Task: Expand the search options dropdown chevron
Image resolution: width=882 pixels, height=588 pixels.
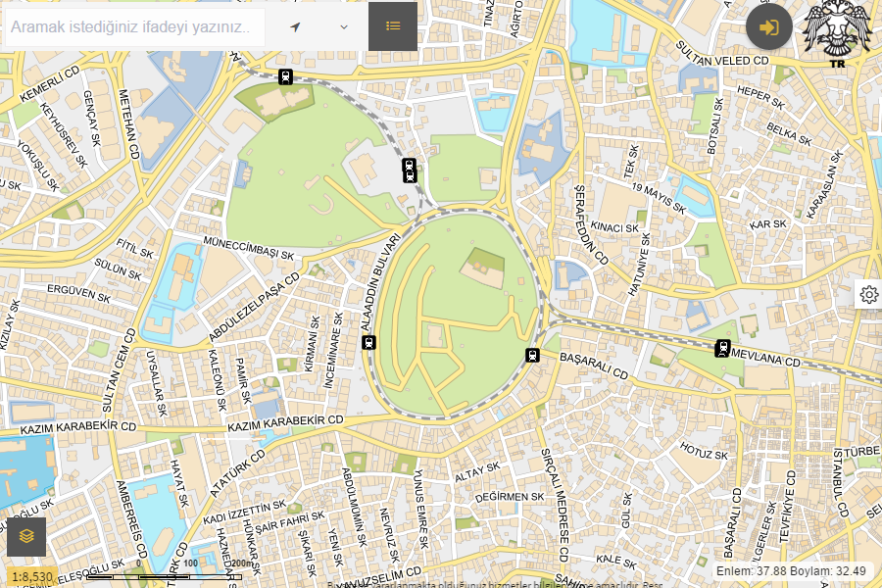Action: 344,26
